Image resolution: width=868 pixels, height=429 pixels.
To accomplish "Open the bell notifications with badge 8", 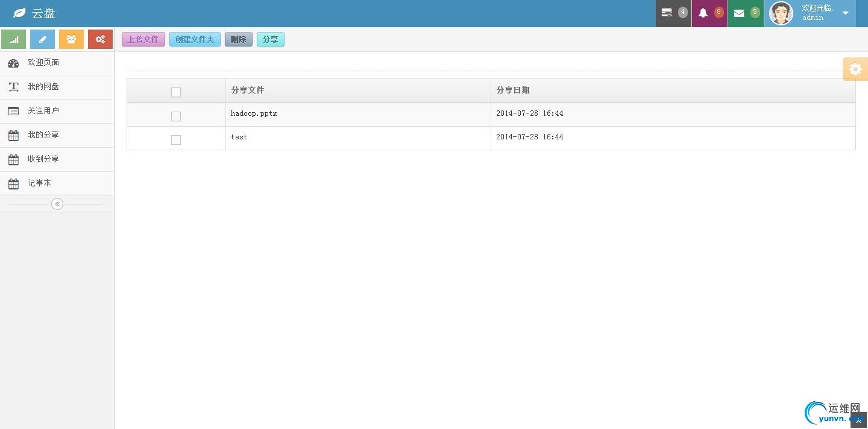I will point(709,13).
